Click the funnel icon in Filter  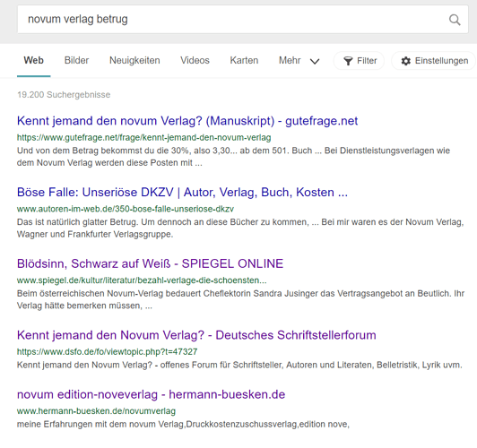(x=348, y=61)
